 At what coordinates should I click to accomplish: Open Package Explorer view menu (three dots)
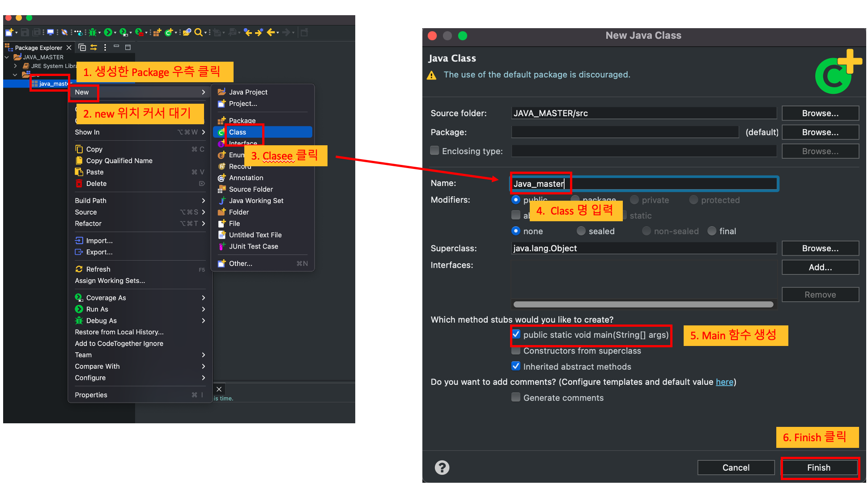pyautogui.click(x=105, y=47)
